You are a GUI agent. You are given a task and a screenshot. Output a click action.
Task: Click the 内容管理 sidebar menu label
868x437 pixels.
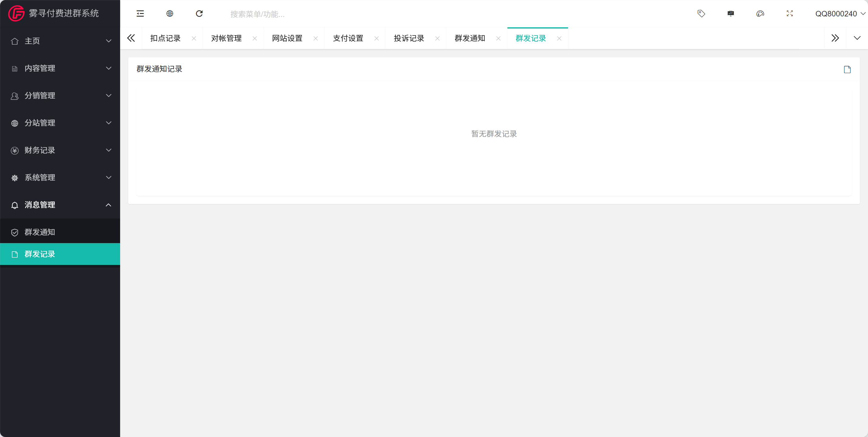pyautogui.click(x=40, y=69)
